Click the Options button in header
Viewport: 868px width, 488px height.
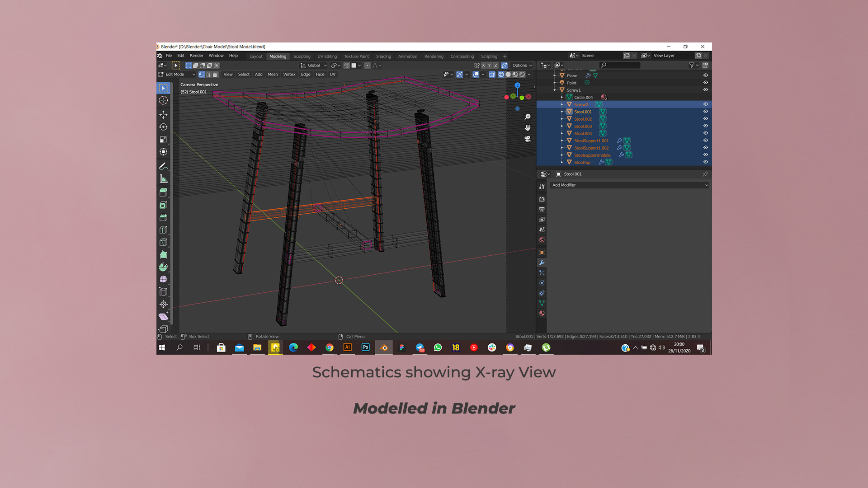click(x=522, y=66)
